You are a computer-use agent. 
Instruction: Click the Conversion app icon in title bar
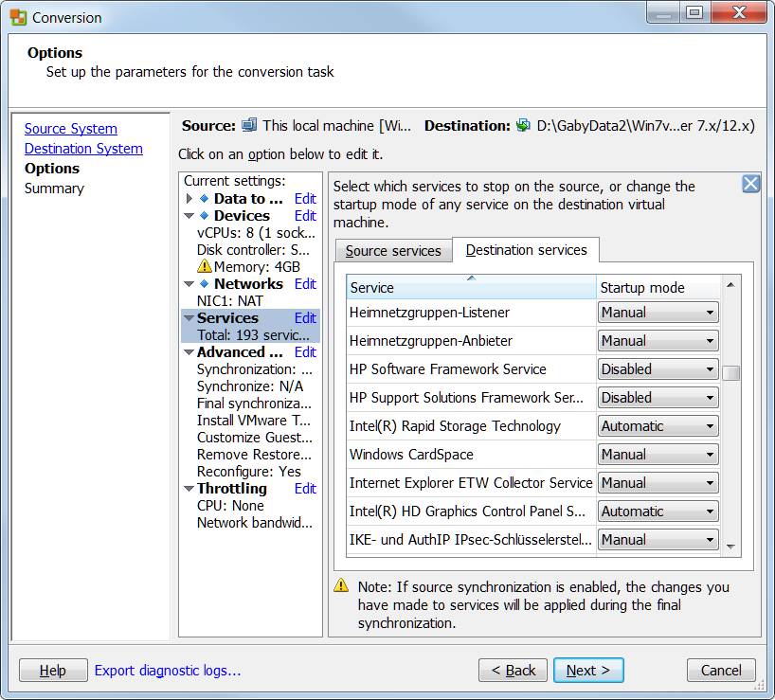[18, 17]
